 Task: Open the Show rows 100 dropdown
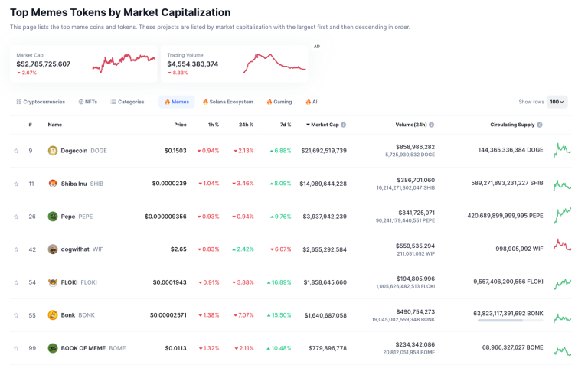coord(557,102)
